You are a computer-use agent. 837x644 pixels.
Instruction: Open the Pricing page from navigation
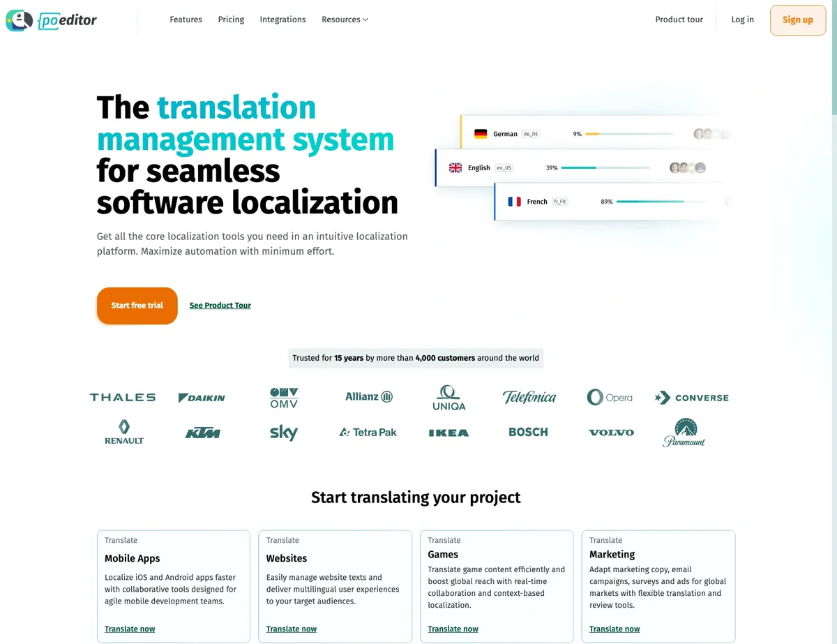pyautogui.click(x=231, y=20)
